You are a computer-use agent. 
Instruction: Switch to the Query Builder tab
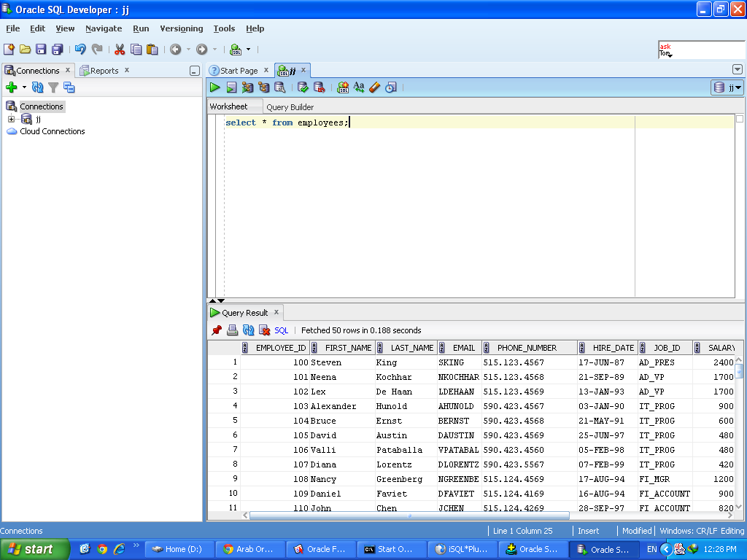click(x=290, y=107)
